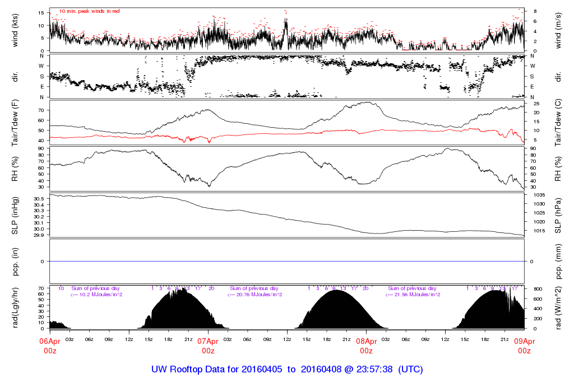The height and width of the screenshot is (392, 574).
Task: Click the blue zero precipitation line
Action: (287, 262)
